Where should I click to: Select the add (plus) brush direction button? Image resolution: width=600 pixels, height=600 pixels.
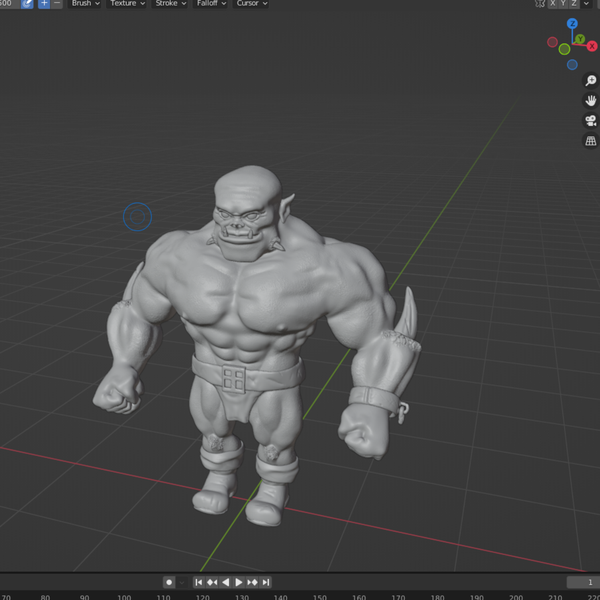coord(44,4)
